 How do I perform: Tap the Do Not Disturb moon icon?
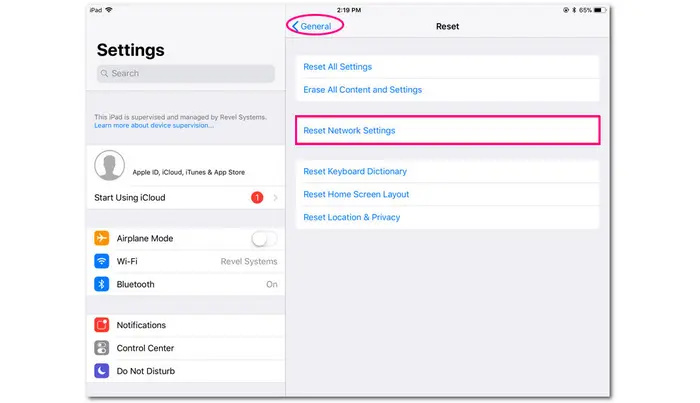[101, 370]
